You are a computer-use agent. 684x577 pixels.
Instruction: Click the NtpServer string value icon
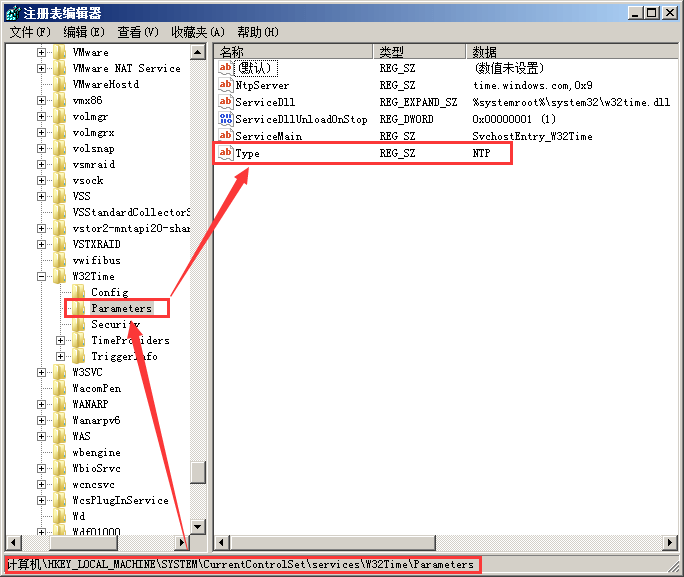click(x=225, y=85)
